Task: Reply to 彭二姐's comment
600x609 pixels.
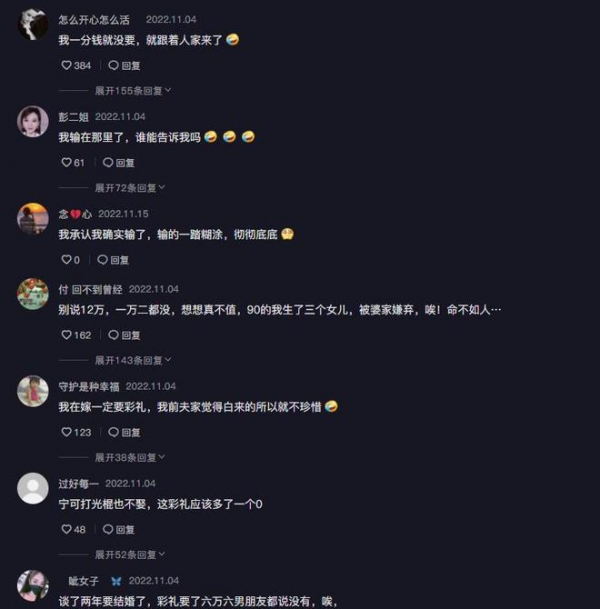Action: coord(119,162)
